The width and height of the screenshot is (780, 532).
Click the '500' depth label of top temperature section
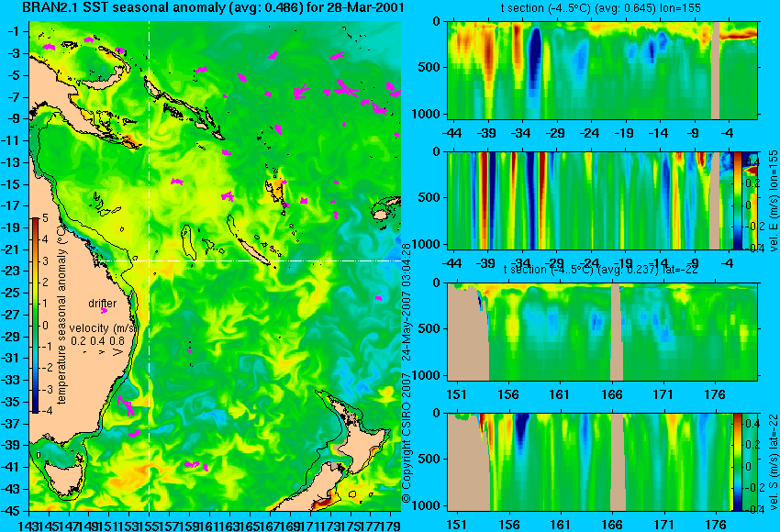(x=429, y=67)
